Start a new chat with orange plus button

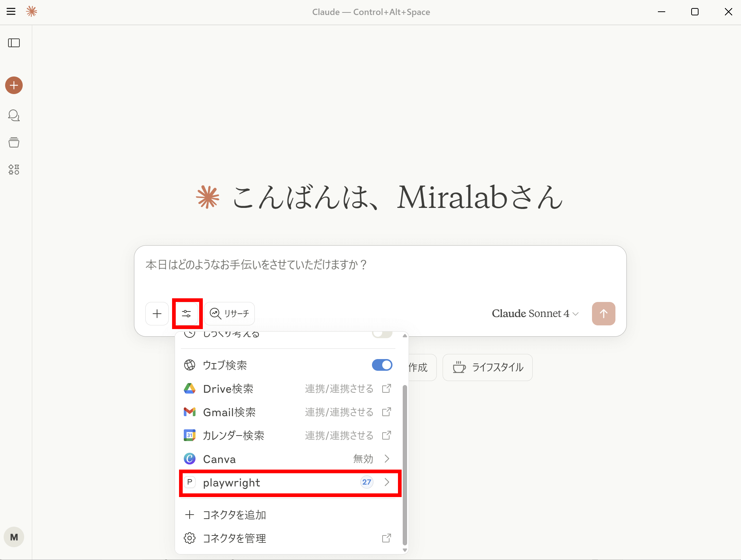[14, 85]
